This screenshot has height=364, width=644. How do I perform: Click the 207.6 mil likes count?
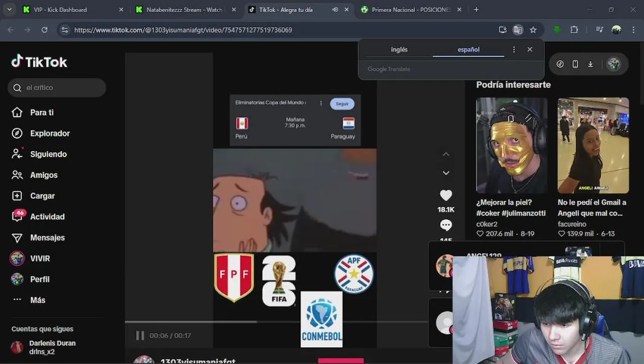pos(500,234)
